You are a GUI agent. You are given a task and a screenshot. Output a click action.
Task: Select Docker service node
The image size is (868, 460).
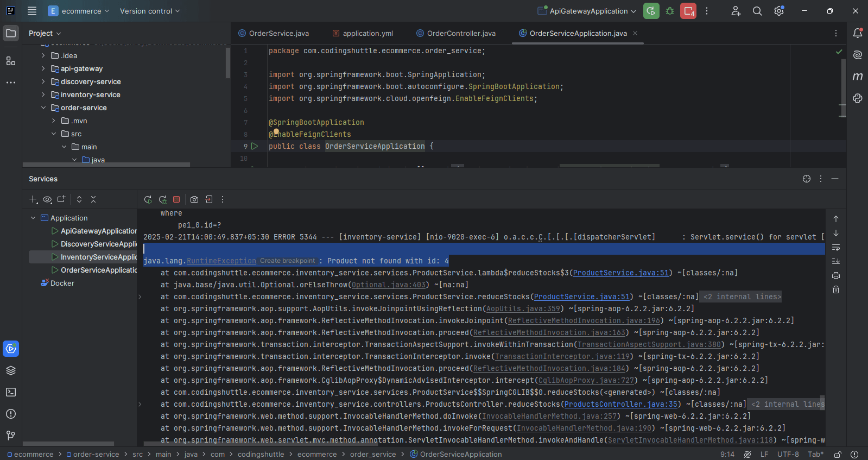58,283
